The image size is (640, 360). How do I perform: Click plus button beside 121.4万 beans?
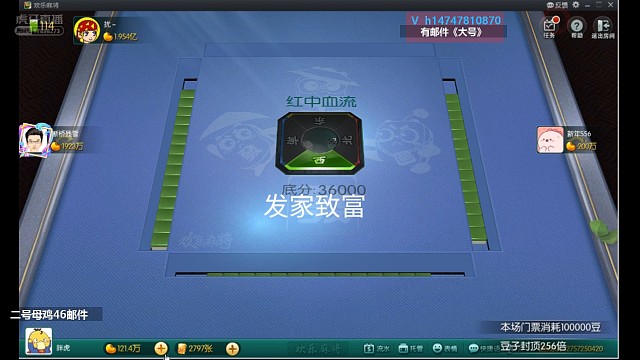[x=161, y=349]
